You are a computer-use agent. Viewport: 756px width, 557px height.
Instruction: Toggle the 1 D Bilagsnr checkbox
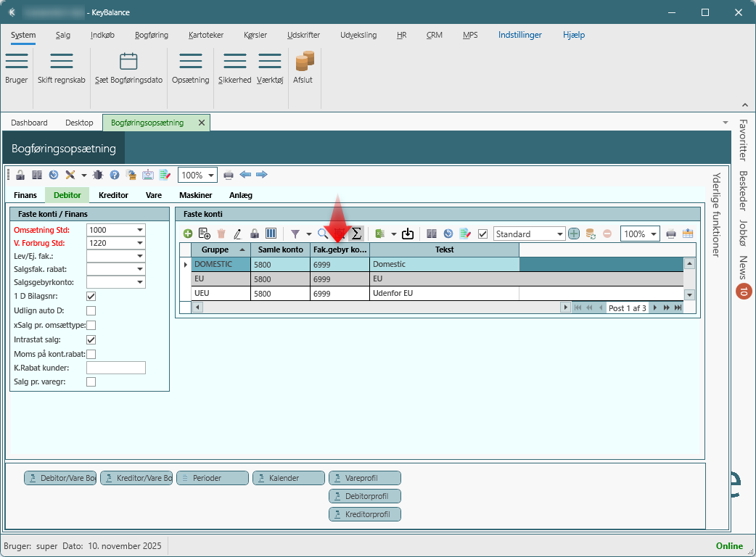pos(91,296)
